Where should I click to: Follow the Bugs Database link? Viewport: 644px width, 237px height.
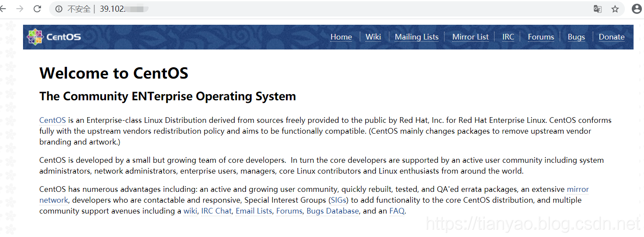[x=333, y=211]
